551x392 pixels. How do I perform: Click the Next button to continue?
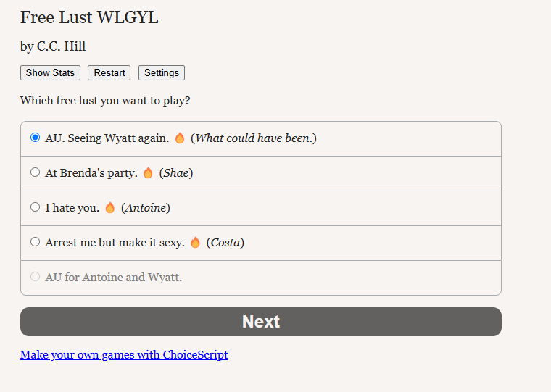coord(261,322)
